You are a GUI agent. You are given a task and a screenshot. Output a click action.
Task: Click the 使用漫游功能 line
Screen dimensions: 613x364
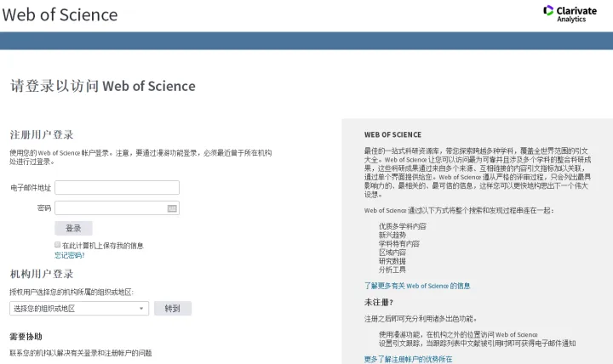click(x=458, y=335)
